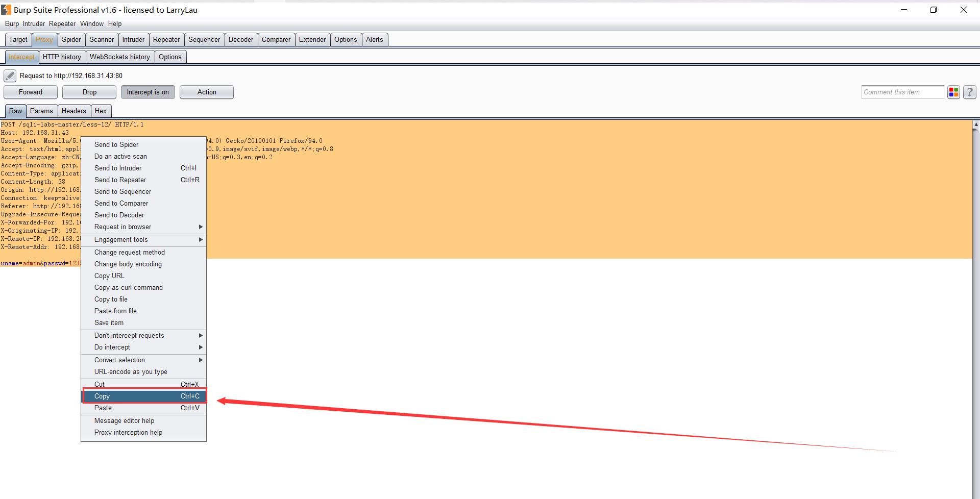Viewport: 980px width, 499px height.
Task: Choose 'Send to Spider' from context menu
Action: click(x=143, y=145)
